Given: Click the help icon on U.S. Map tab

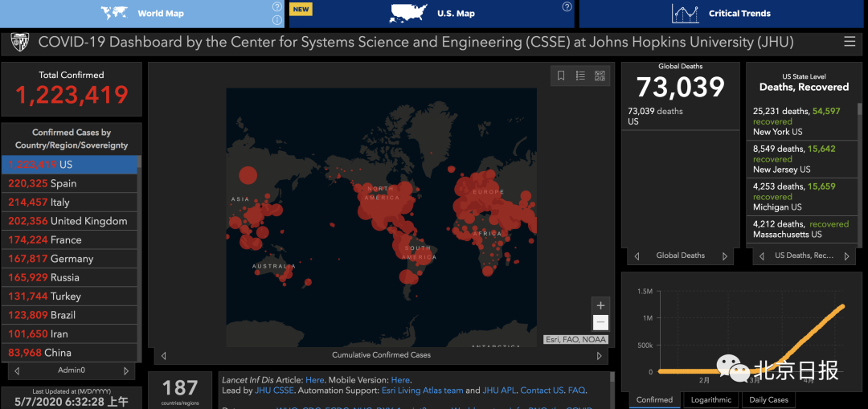Looking at the screenshot, I should point(567,6).
